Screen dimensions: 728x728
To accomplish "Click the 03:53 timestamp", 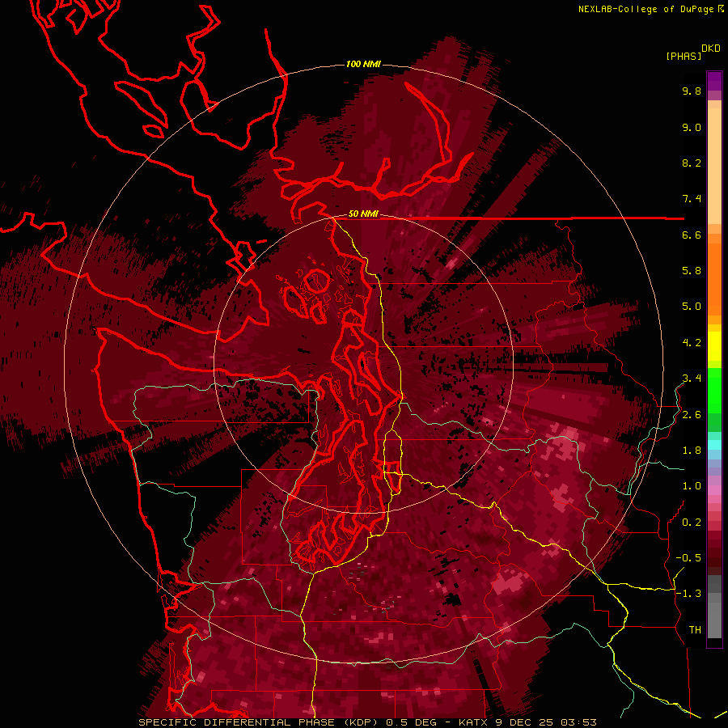I will pos(578,722).
